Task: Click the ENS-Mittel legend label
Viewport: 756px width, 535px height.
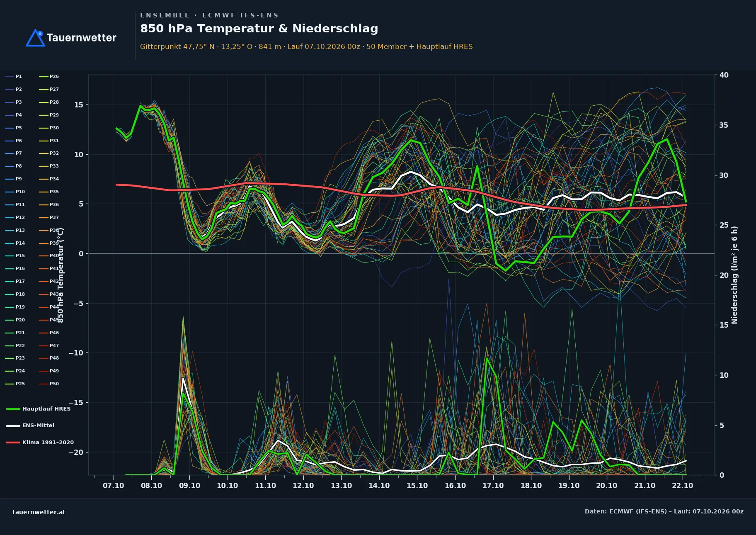Action: pyautogui.click(x=38, y=426)
